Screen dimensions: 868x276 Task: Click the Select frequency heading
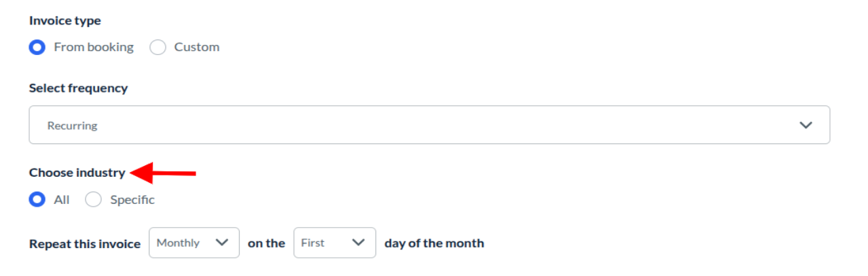pos(78,88)
